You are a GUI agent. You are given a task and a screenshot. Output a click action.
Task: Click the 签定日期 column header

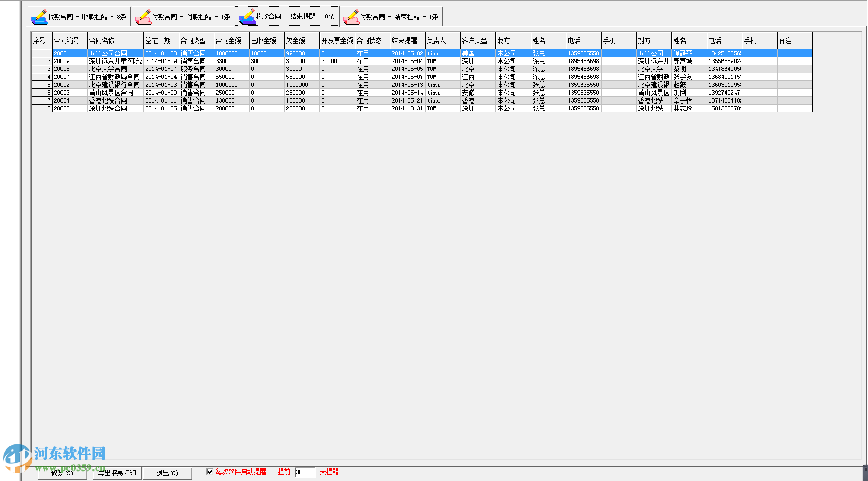pyautogui.click(x=161, y=40)
